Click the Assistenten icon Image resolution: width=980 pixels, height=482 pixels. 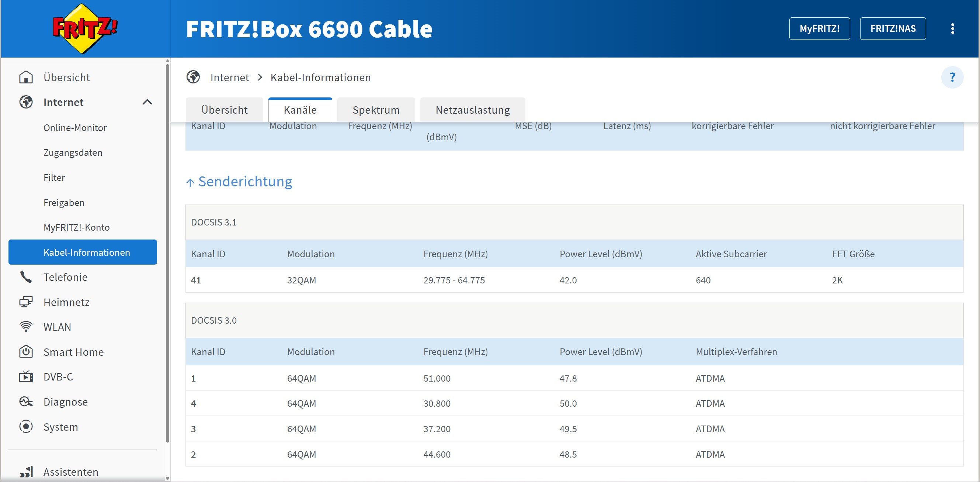(26, 472)
